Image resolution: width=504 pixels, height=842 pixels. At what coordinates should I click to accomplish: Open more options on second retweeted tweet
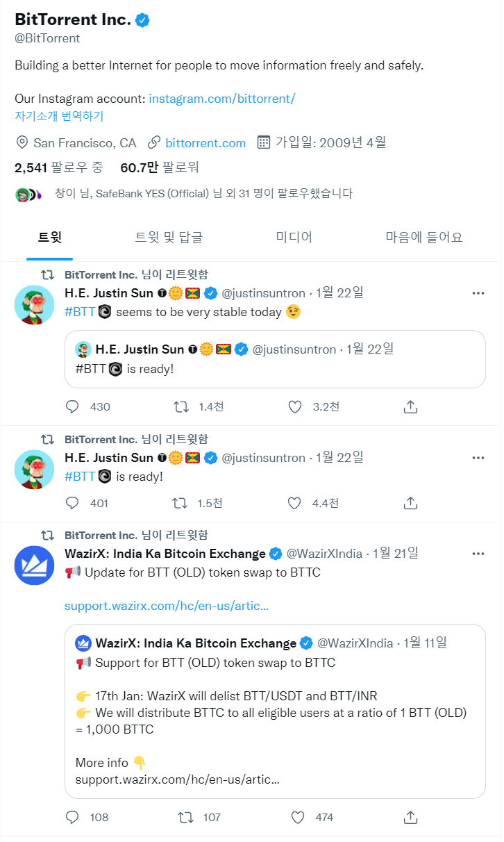tap(478, 457)
